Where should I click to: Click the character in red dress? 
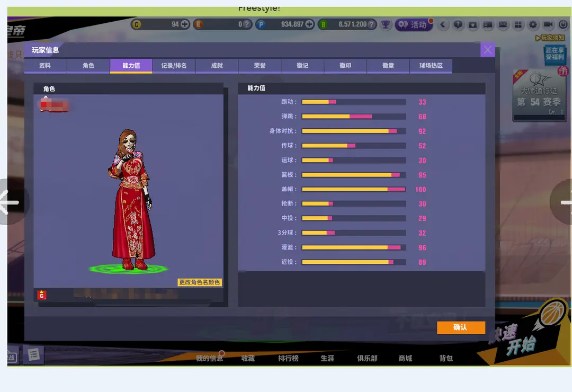coord(131,199)
